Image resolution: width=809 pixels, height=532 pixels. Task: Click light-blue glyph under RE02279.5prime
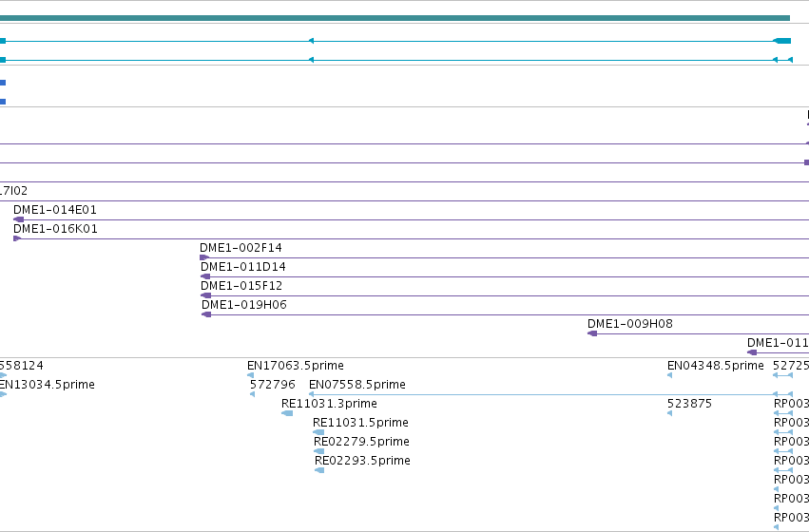[x=318, y=451]
